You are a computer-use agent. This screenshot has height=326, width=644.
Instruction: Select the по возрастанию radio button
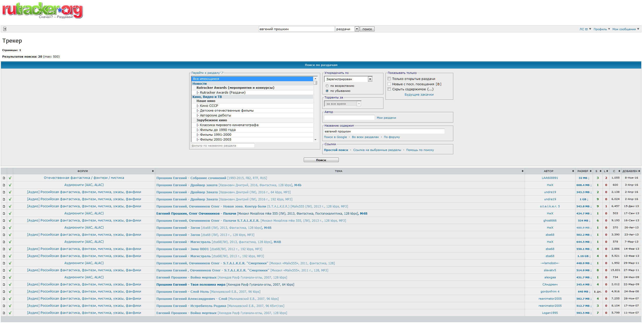(x=327, y=86)
